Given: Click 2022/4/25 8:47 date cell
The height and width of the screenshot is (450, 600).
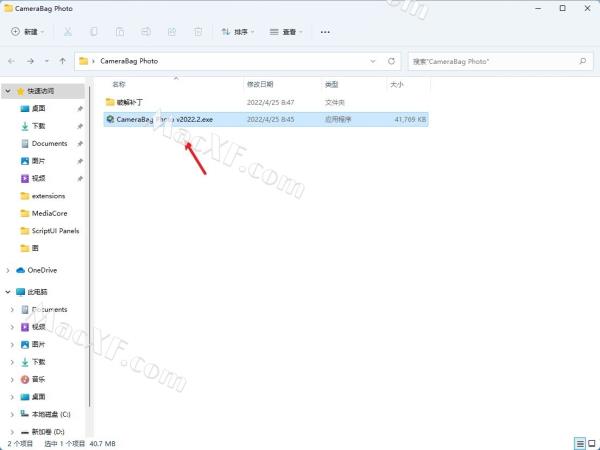Looking at the screenshot, I should click(x=270, y=103).
